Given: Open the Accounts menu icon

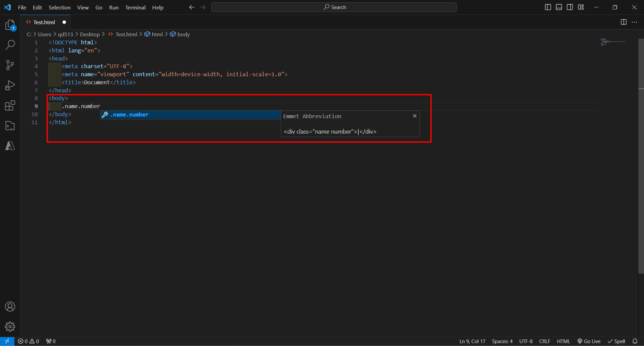Looking at the screenshot, I should pyautogui.click(x=10, y=307).
